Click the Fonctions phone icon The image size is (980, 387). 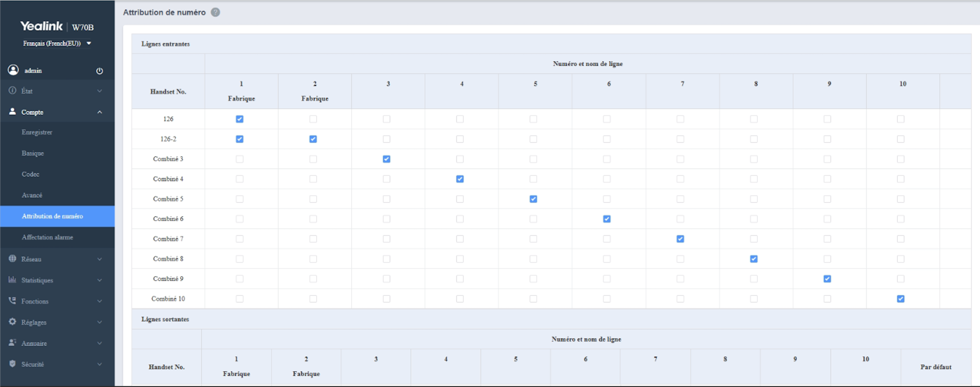tap(13, 300)
